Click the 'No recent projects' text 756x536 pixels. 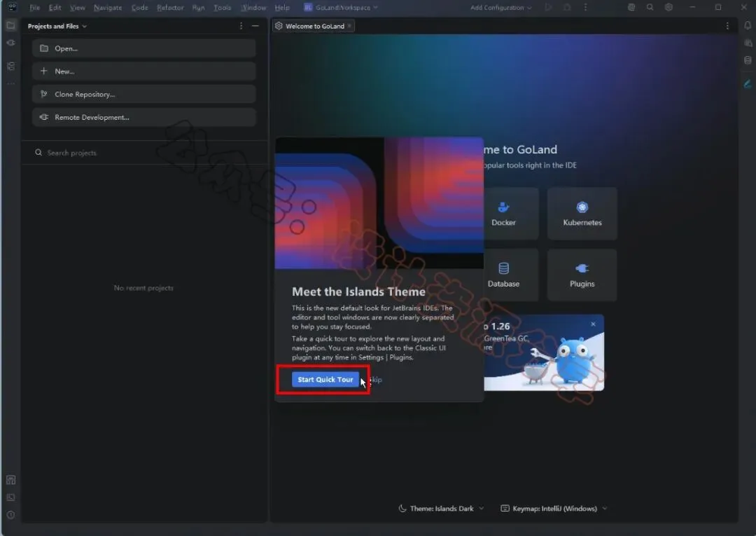coord(143,288)
